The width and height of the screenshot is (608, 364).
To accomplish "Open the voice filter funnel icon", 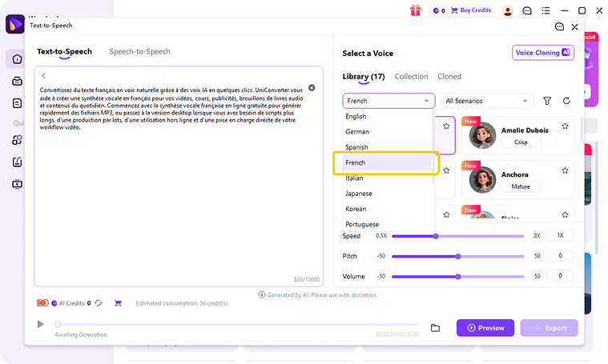I will [x=547, y=101].
